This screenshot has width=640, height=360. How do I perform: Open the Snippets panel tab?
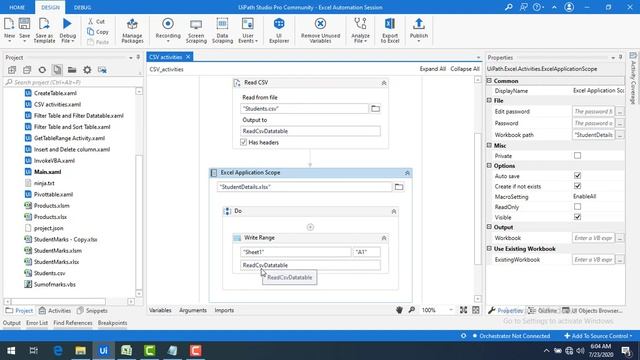click(92, 311)
